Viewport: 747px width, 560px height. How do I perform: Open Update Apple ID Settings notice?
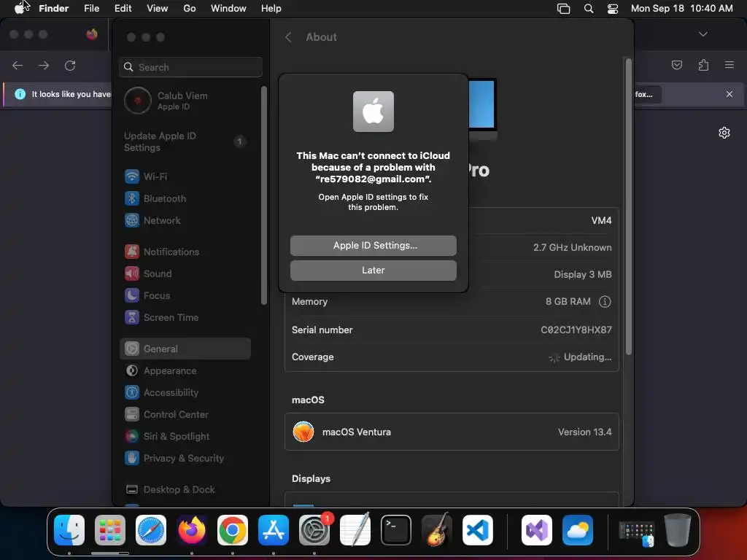click(x=185, y=141)
